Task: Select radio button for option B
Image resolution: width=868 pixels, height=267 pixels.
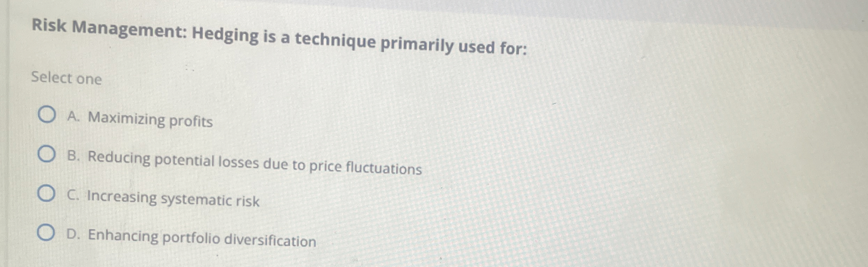Action: (x=46, y=155)
